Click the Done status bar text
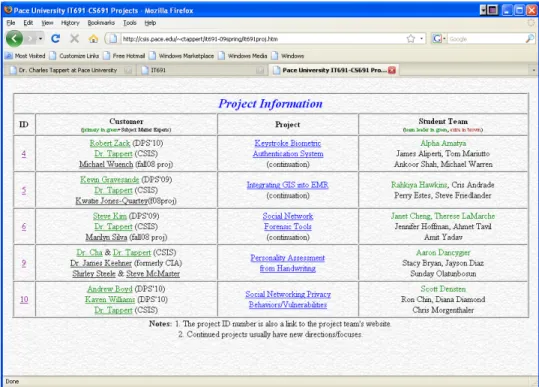539x387 pixels. pos(12,382)
